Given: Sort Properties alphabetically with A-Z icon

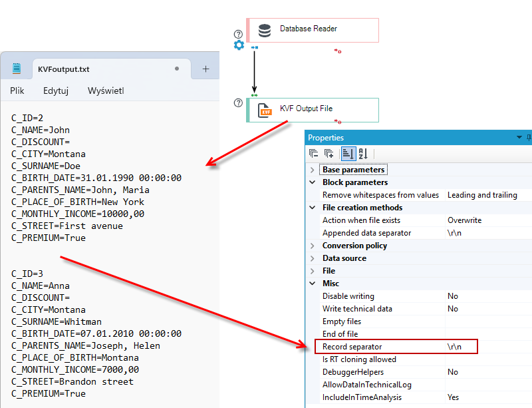Looking at the screenshot, I should [363, 154].
